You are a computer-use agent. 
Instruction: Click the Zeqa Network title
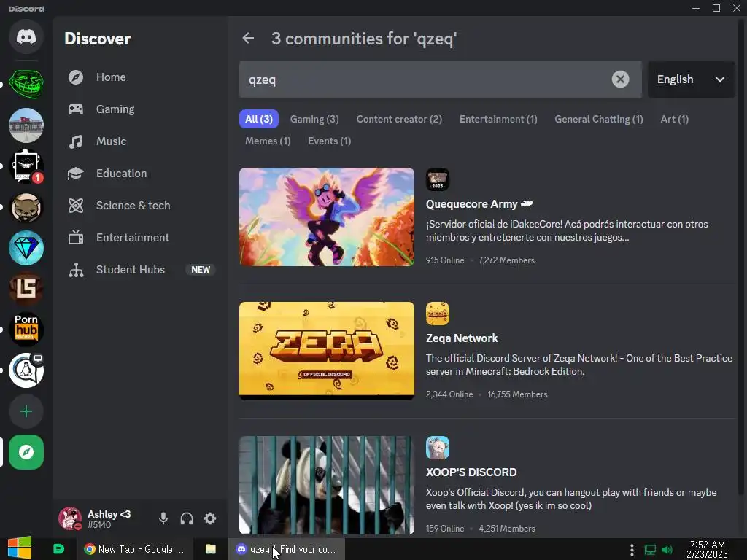click(x=462, y=338)
